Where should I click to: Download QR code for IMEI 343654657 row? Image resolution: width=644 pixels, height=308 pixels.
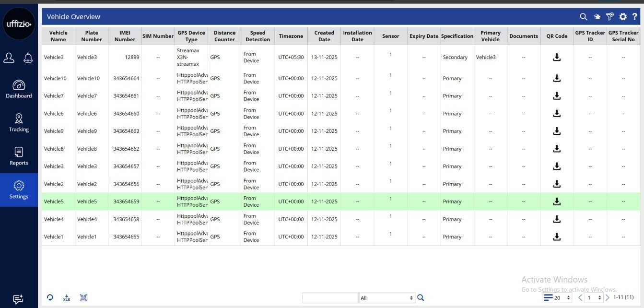click(557, 166)
